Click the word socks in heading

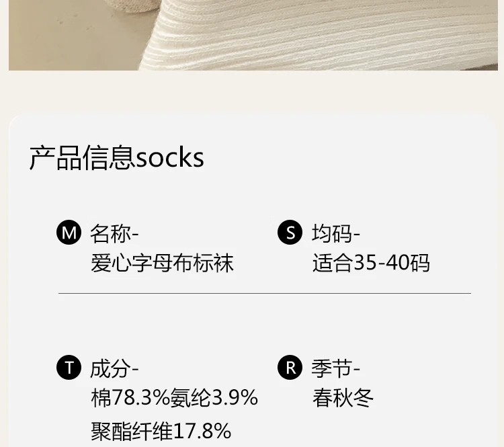click(170, 158)
